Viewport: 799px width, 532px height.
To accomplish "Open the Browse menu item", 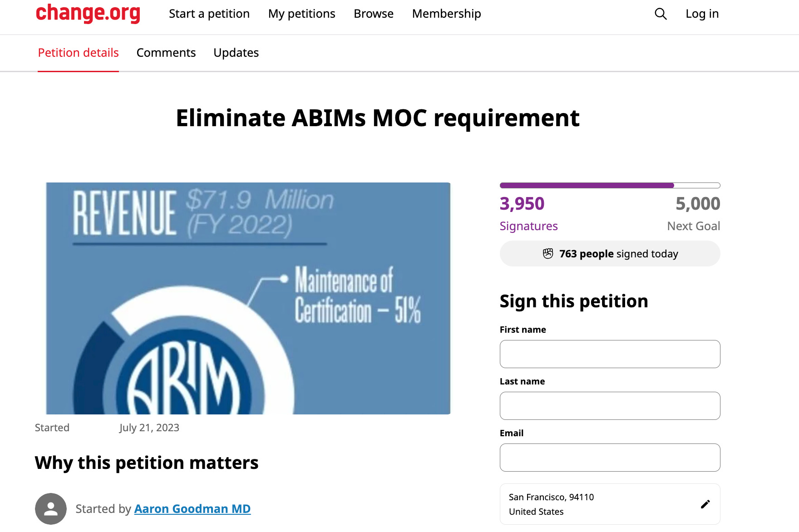I will pyautogui.click(x=374, y=14).
